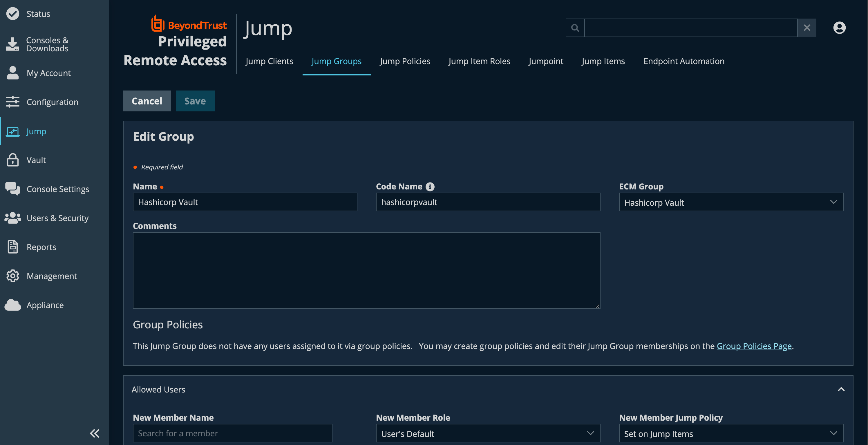This screenshot has height=445, width=868.
Task: Click the Required field note
Action: point(162,167)
